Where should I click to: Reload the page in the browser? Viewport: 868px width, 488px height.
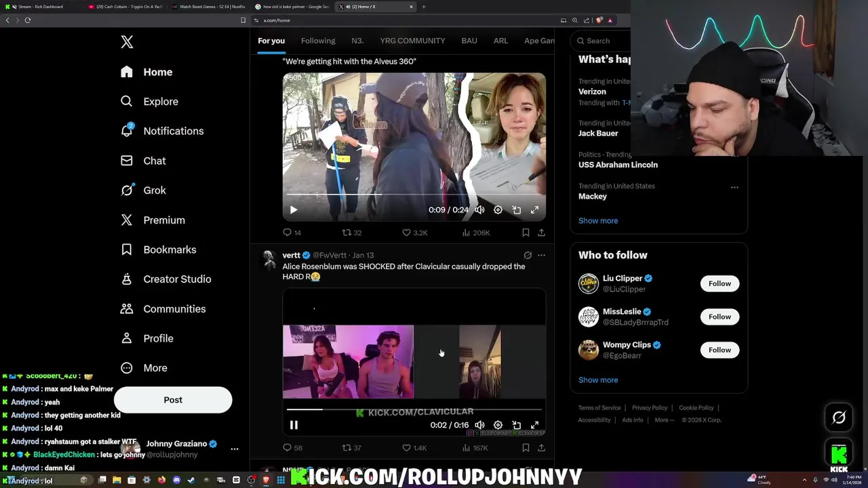click(x=28, y=20)
